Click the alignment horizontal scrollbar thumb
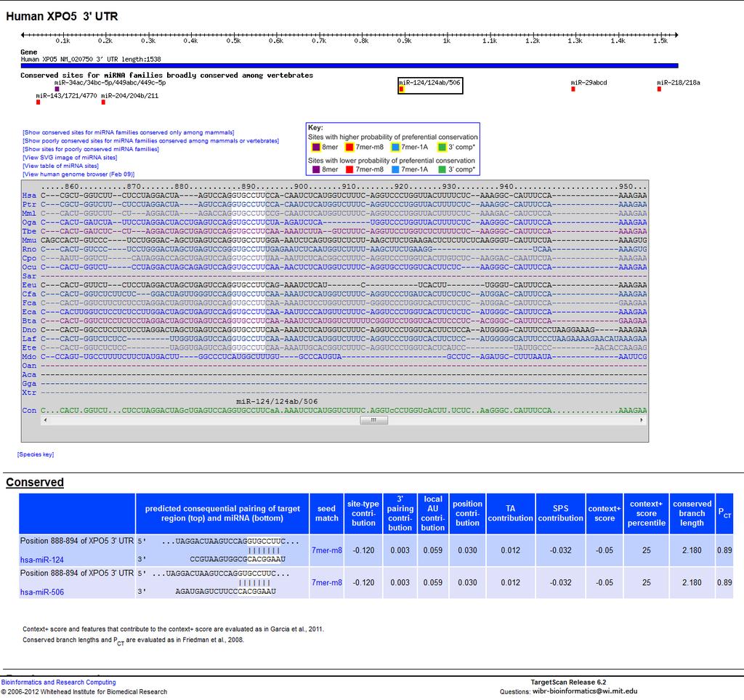This screenshot has height=700, width=744. click(374, 420)
